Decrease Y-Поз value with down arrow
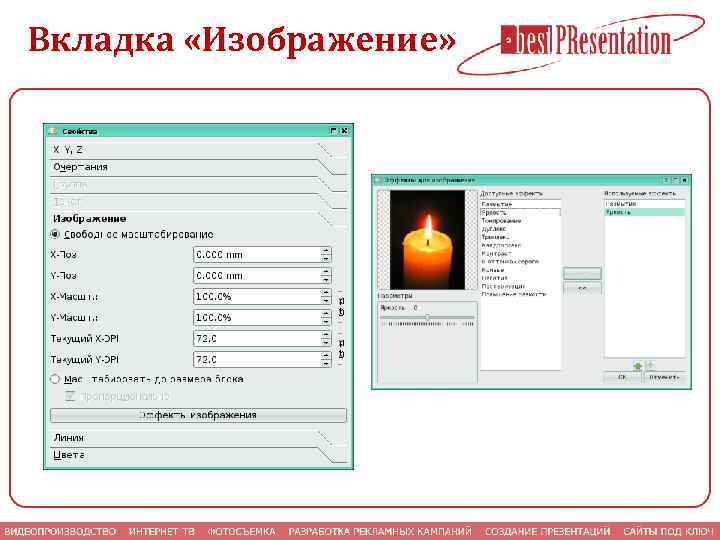Image resolution: width=720 pixels, height=540 pixels. 326,280
